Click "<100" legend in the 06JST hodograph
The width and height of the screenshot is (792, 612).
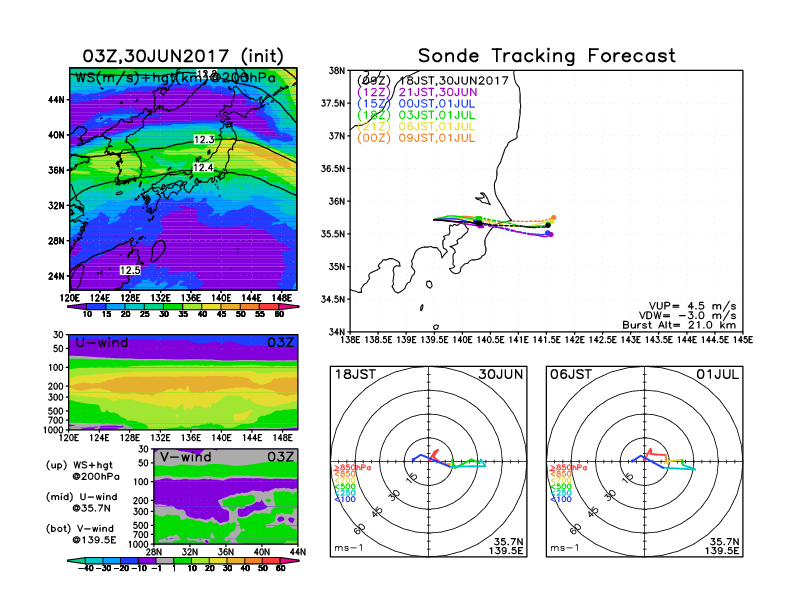pos(561,499)
